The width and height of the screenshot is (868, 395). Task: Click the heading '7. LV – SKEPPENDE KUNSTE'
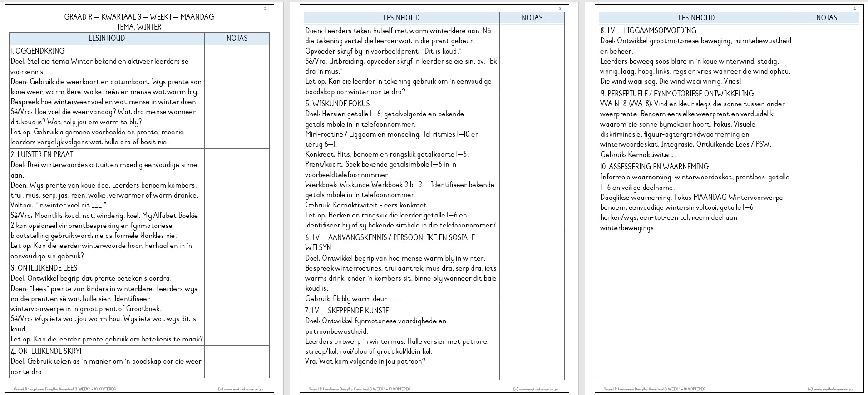[x=347, y=311]
